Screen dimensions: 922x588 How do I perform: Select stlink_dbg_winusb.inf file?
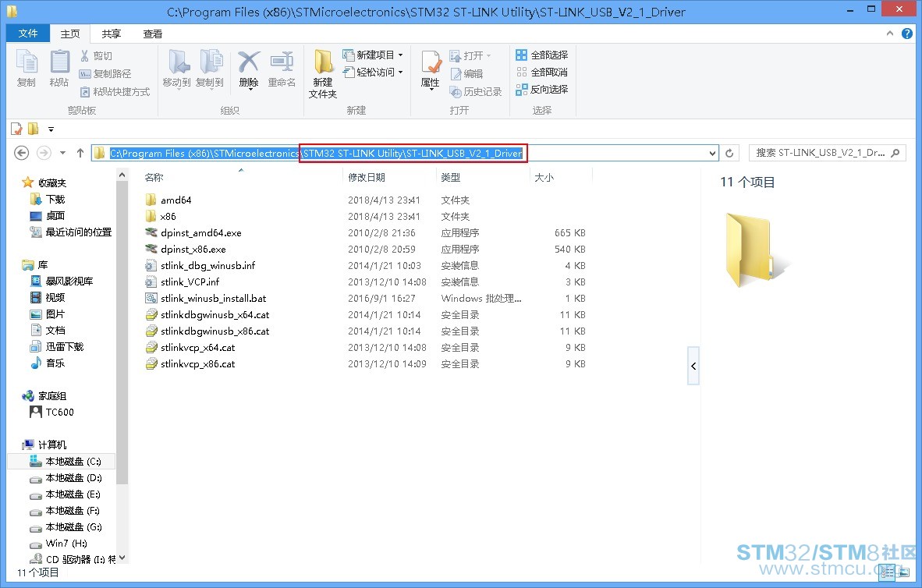click(208, 266)
